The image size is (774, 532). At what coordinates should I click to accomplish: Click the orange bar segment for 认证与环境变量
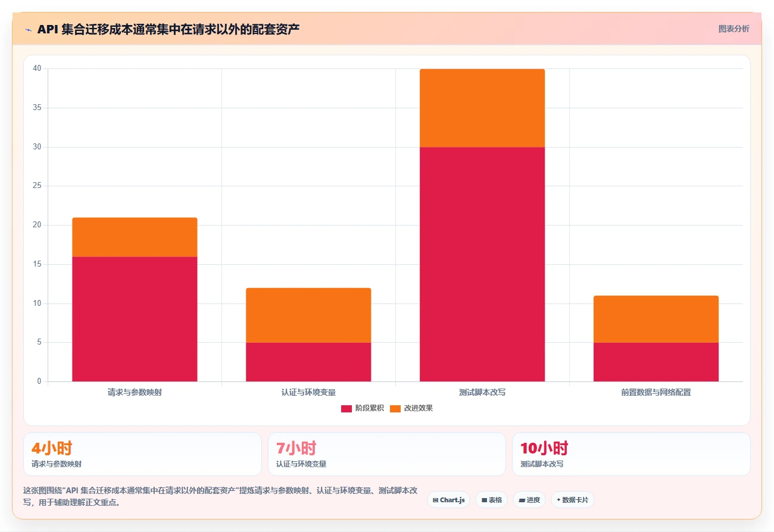tap(308, 315)
